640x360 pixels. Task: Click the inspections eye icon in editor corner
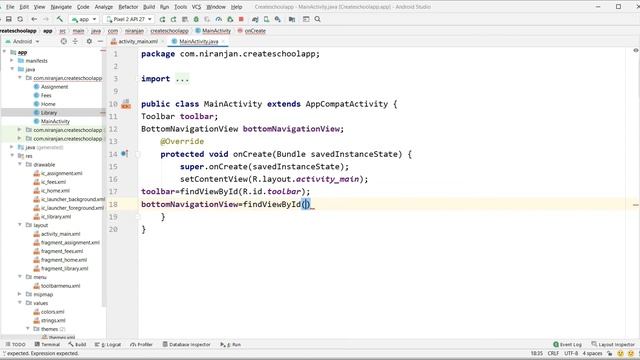pyautogui.click(x=636, y=51)
